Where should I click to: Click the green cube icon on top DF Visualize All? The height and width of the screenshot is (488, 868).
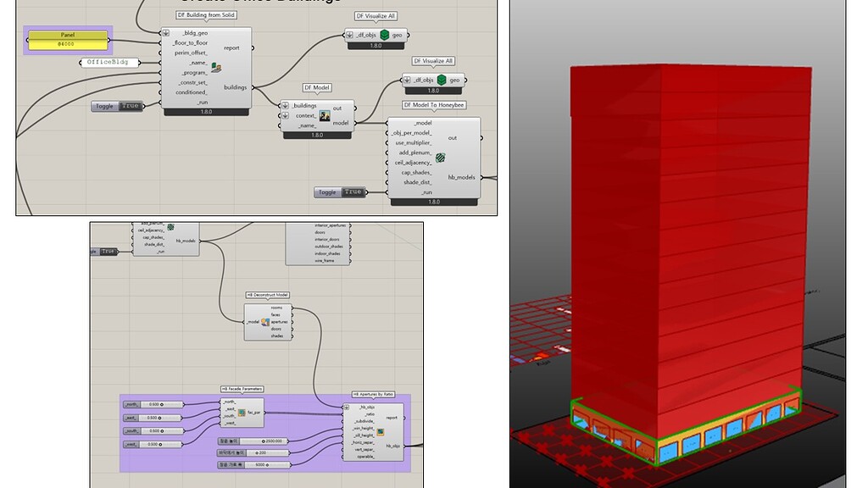tap(387, 33)
